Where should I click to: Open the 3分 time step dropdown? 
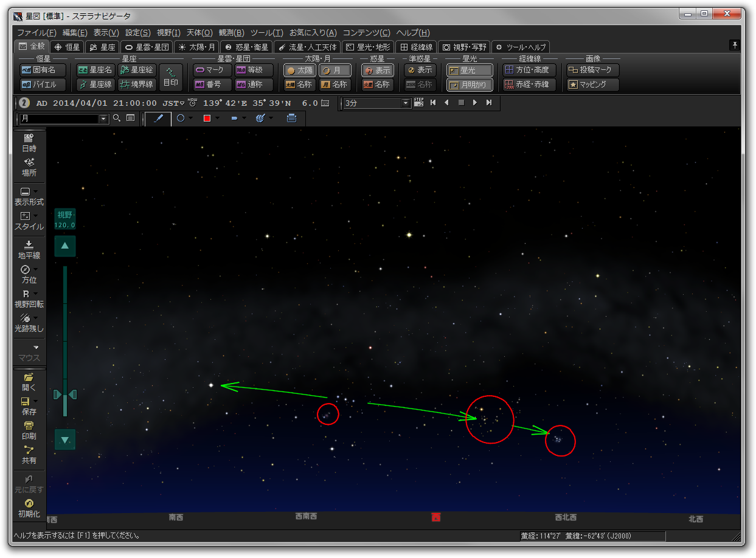(406, 103)
